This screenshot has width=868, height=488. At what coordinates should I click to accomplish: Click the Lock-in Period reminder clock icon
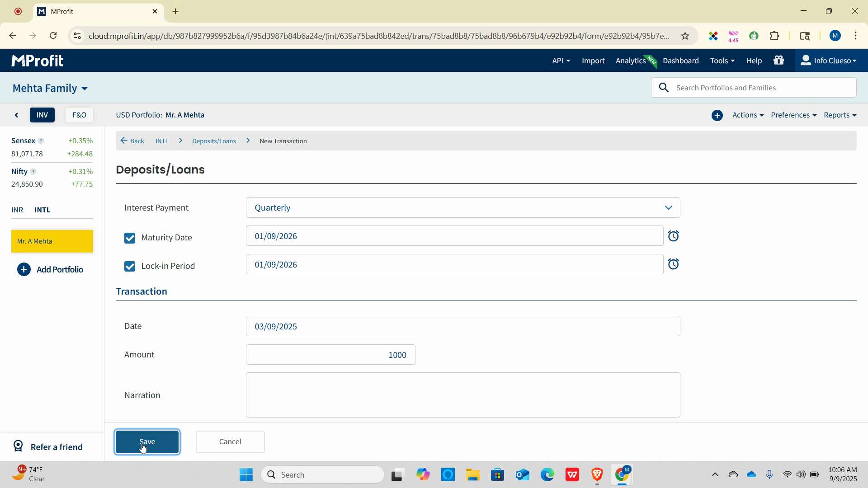click(673, 264)
